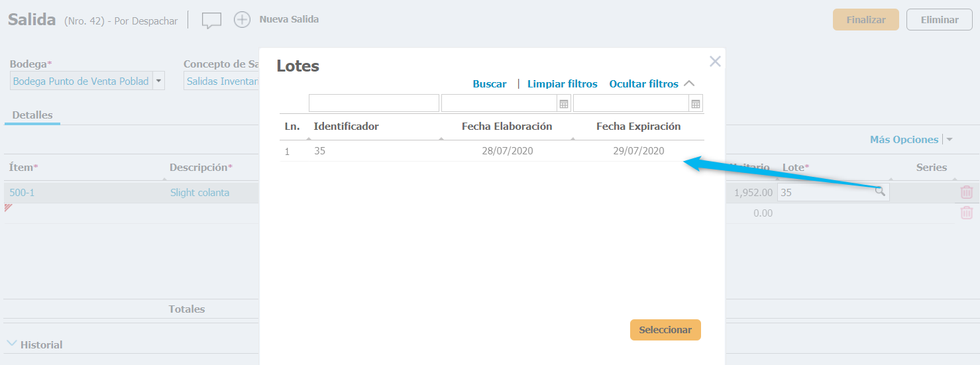Click the Eliminar button

pyautogui.click(x=939, y=20)
